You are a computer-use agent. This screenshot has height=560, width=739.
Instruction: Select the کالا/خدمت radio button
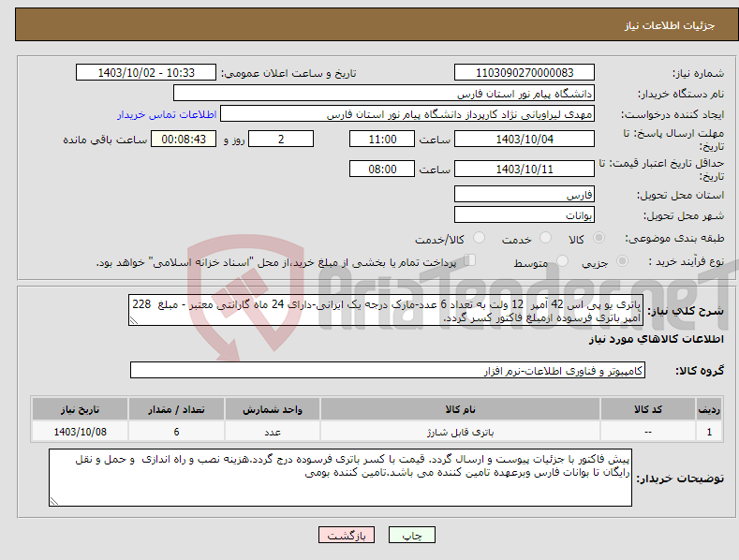tap(479, 238)
